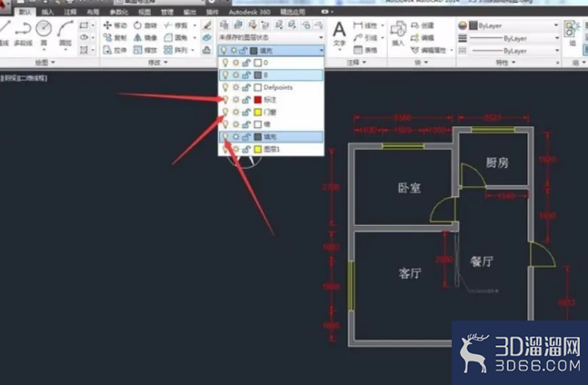Viewport: 588px width, 385px height.
Task: Choose the Move (移动) tool
Action: coord(115,25)
